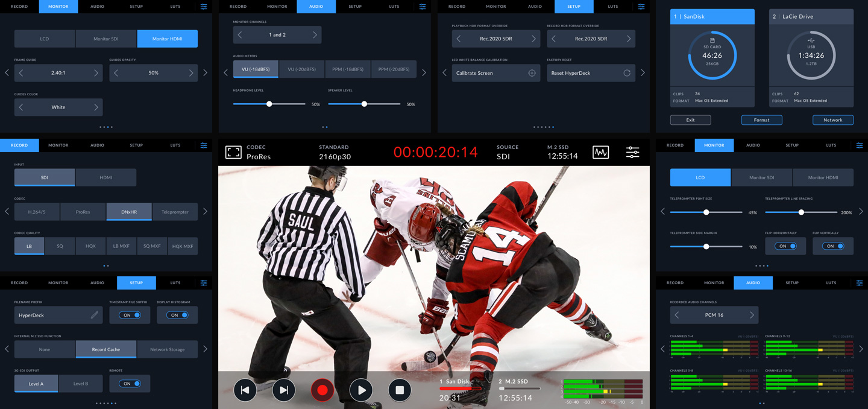The image size is (868, 409).
Task: Click the pencil icon to edit HyperDeck prefix
Action: coord(94,315)
